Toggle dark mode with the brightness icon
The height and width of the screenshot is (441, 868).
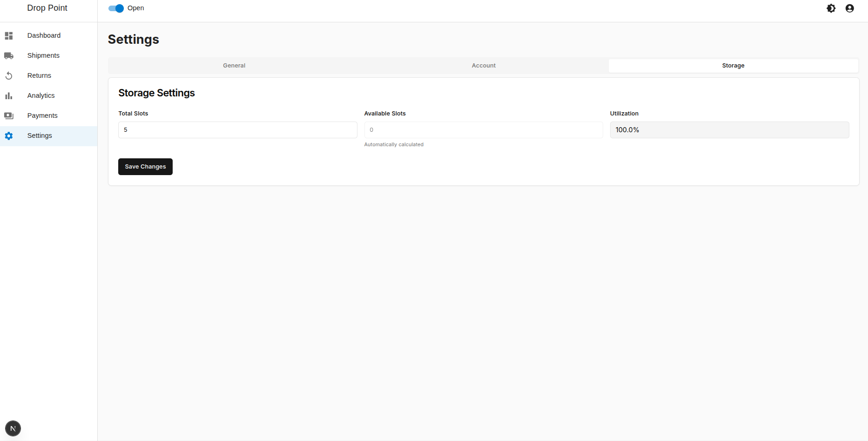pyautogui.click(x=831, y=8)
